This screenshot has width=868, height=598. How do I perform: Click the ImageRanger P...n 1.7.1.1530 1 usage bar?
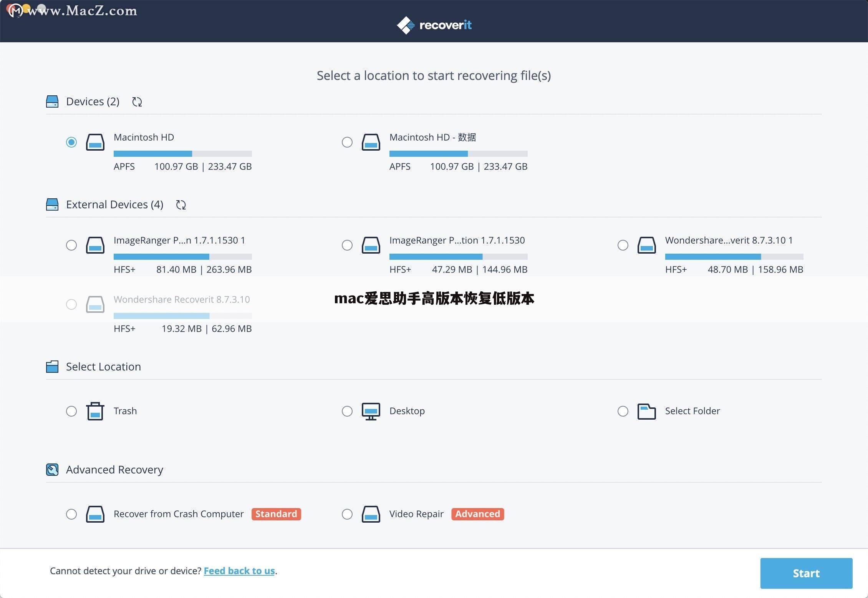183,257
